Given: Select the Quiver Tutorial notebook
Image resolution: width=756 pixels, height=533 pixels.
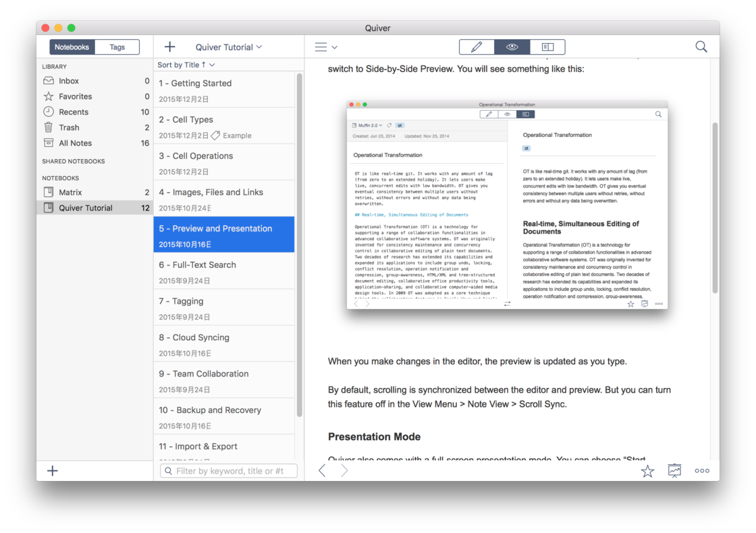Looking at the screenshot, I should 95,208.
